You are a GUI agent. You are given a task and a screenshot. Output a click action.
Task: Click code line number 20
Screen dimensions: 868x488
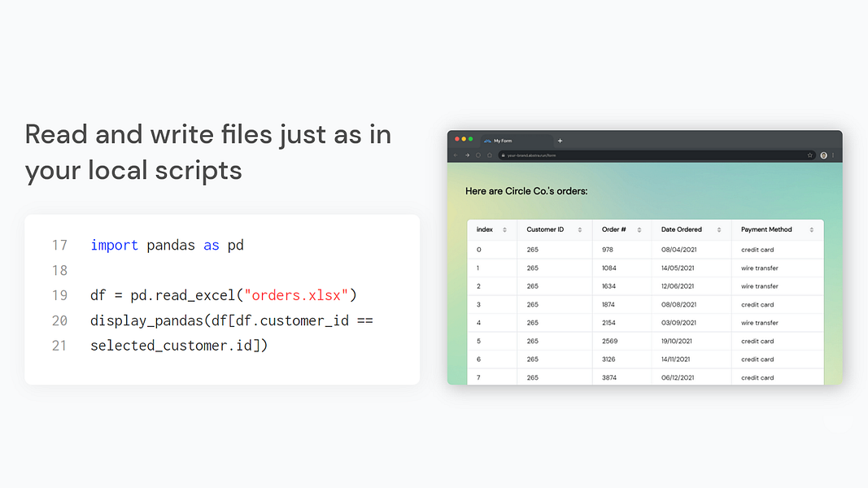click(59, 320)
